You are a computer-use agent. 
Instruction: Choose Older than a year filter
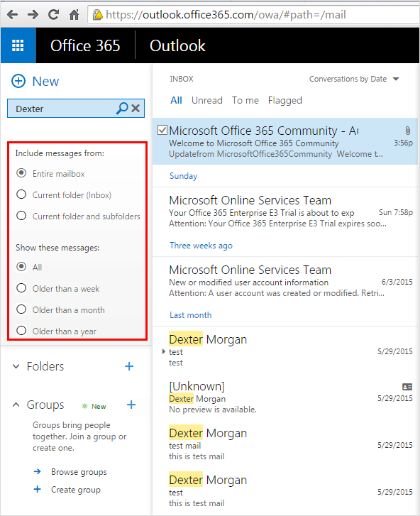pos(21,331)
